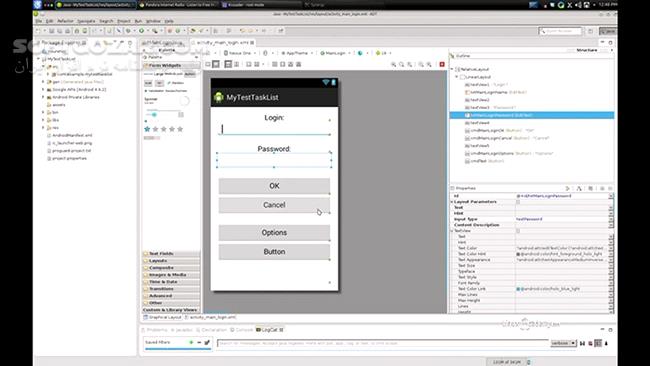The height and width of the screenshot is (366, 650).
Task: Select the cmdTest button in Outline
Action: [x=484, y=161]
